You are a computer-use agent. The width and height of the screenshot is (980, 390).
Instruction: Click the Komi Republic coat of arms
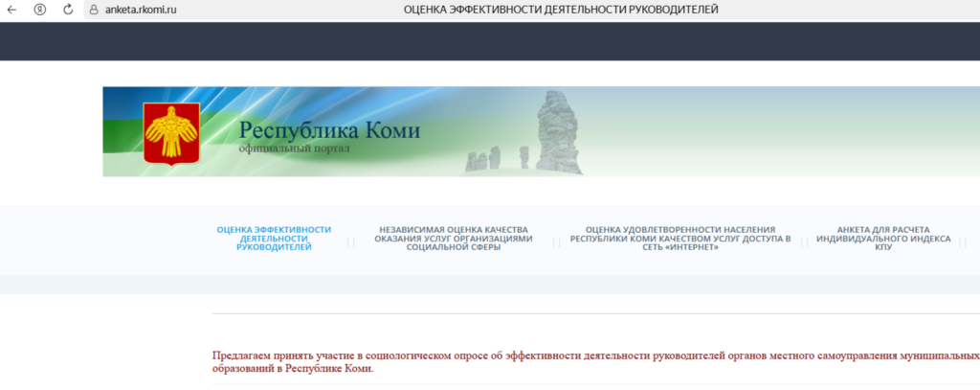170,133
